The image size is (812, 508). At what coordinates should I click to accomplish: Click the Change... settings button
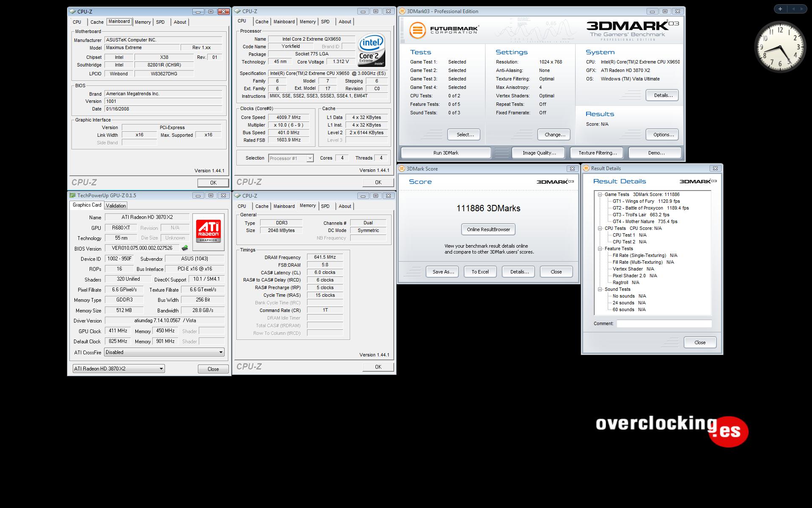pyautogui.click(x=554, y=135)
